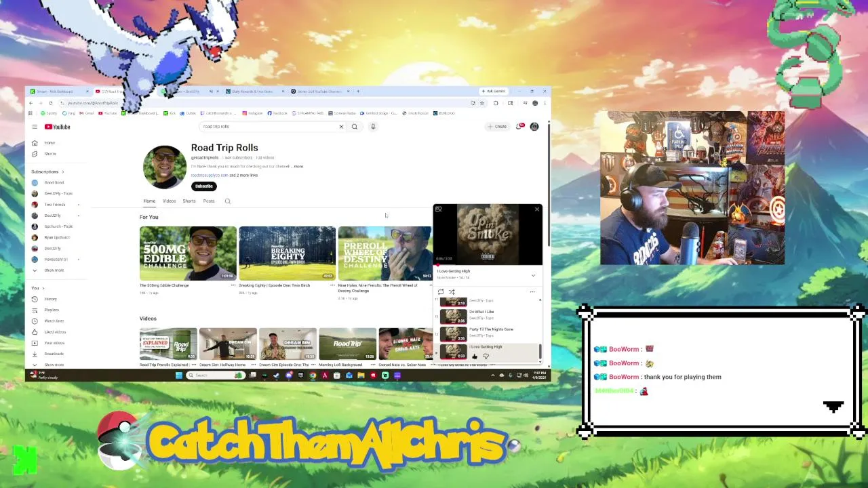This screenshot has width=868, height=488.
Task: Open Playlists in the sidebar
Action: coord(51,310)
